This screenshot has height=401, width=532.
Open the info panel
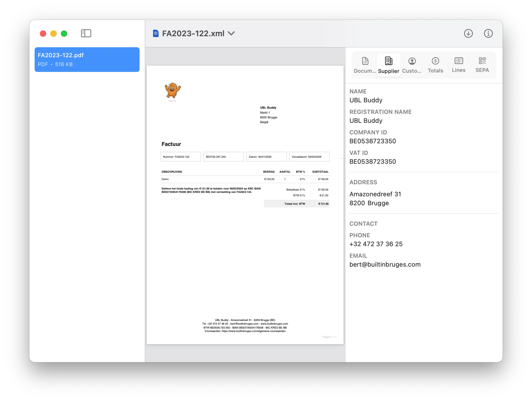488,33
